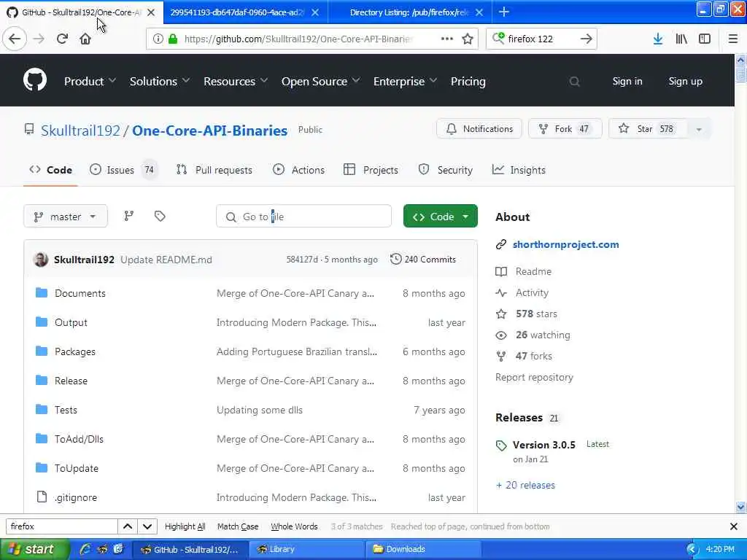Viewport: 747px width, 560px height.
Task: Jump to previous find match arrow
Action: tap(128, 526)
